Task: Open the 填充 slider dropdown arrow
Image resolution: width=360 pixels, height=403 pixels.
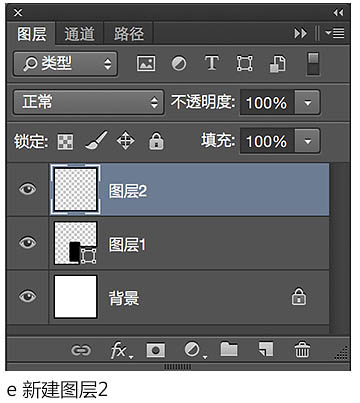Action: [307, 141]
